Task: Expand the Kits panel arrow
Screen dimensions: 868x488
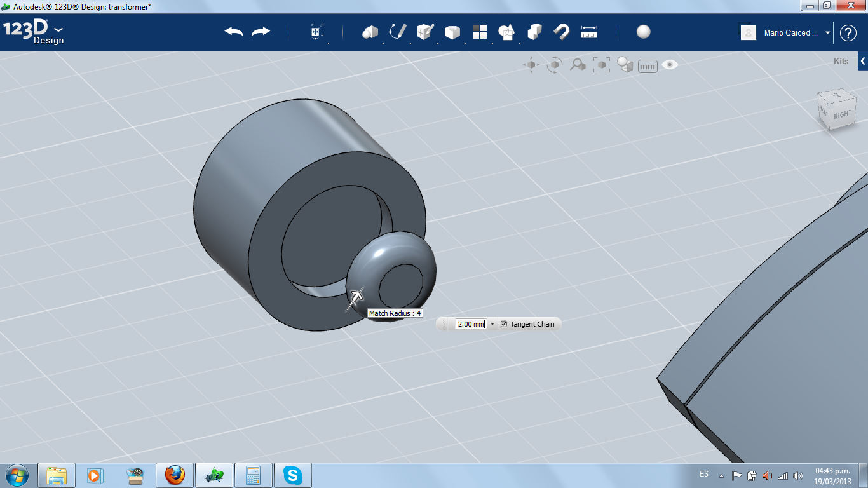Action: (863, 61)
